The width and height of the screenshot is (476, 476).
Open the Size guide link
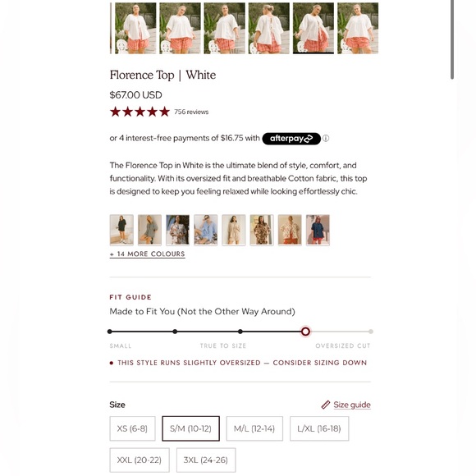click(x=352, y=405)
